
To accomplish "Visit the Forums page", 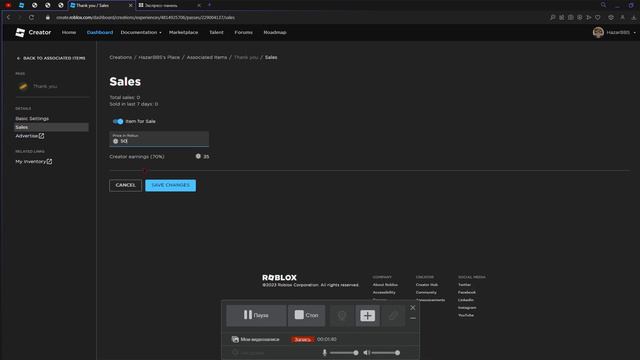I will click(x=243, y=32).
